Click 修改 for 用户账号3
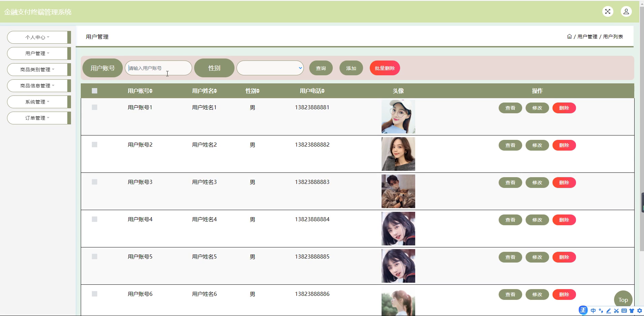The image size is (644, 316). click(537, 183)
